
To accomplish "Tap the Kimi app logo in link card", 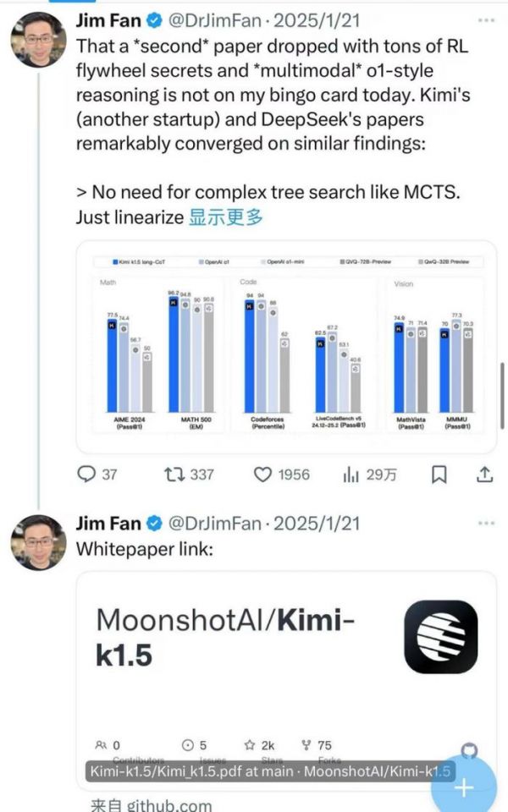I will 440,637.
